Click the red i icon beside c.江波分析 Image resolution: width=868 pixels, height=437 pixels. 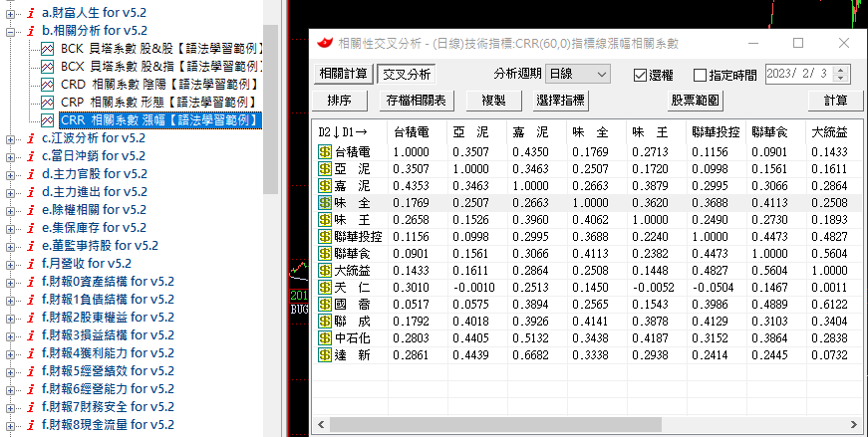pos(31,138)
